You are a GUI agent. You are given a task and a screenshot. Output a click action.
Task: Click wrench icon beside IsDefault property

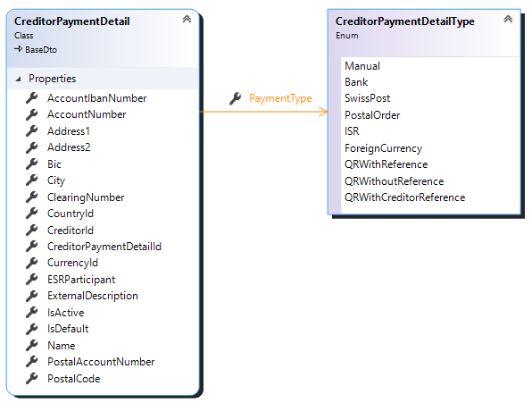tap(32, 329)
